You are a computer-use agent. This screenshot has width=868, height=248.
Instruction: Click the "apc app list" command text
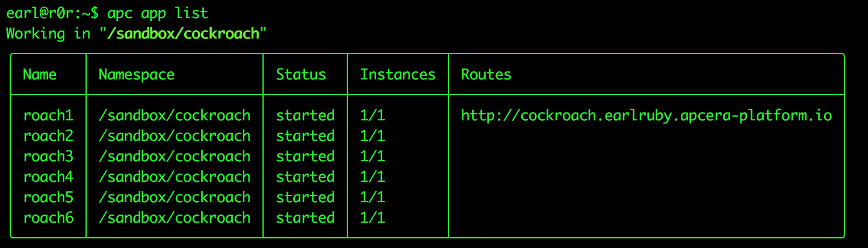[x=158, y=13]
